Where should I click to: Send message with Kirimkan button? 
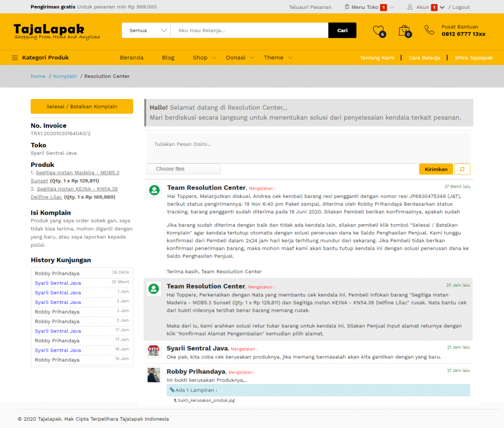(436, 169)
